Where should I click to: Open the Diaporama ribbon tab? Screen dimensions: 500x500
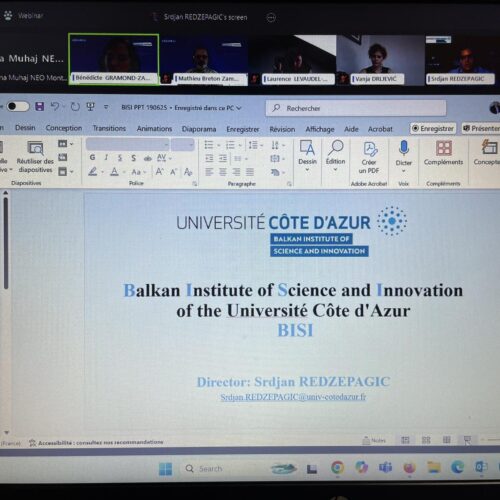(x=199, y=129)
